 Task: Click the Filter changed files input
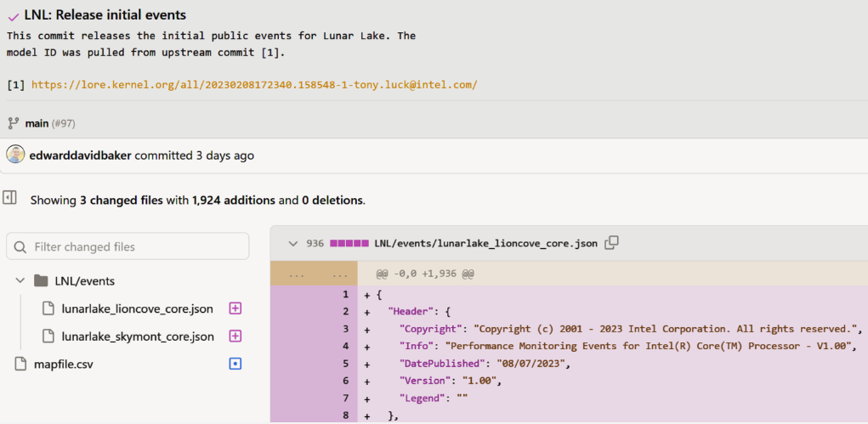pos(128,246)
